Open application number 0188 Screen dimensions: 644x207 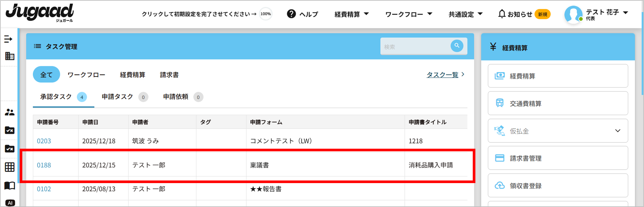coord(44,165)
